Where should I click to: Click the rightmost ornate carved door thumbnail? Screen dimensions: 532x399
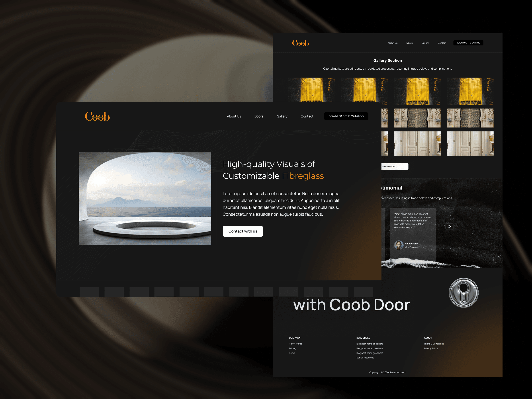coord(470,118)
